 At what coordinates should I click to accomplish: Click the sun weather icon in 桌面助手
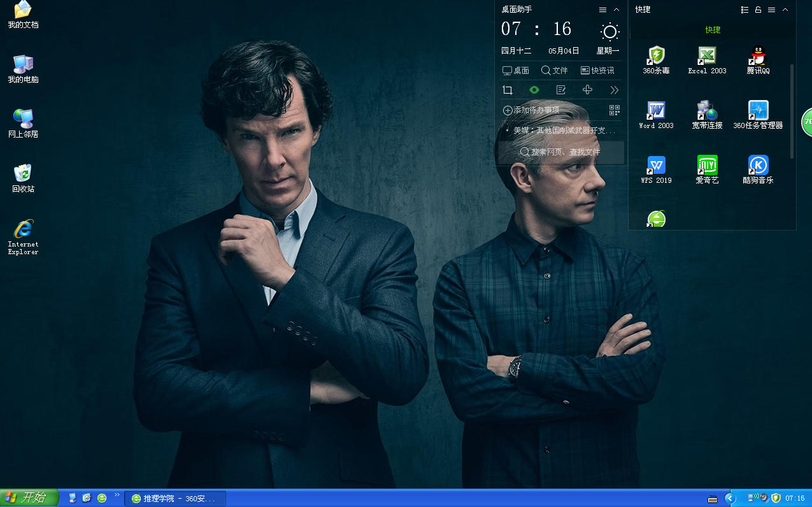coord(609,31)
